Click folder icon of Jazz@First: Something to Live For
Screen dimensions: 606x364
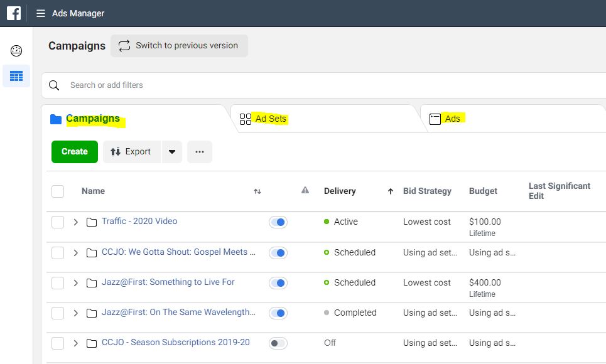tap(92, 283)
